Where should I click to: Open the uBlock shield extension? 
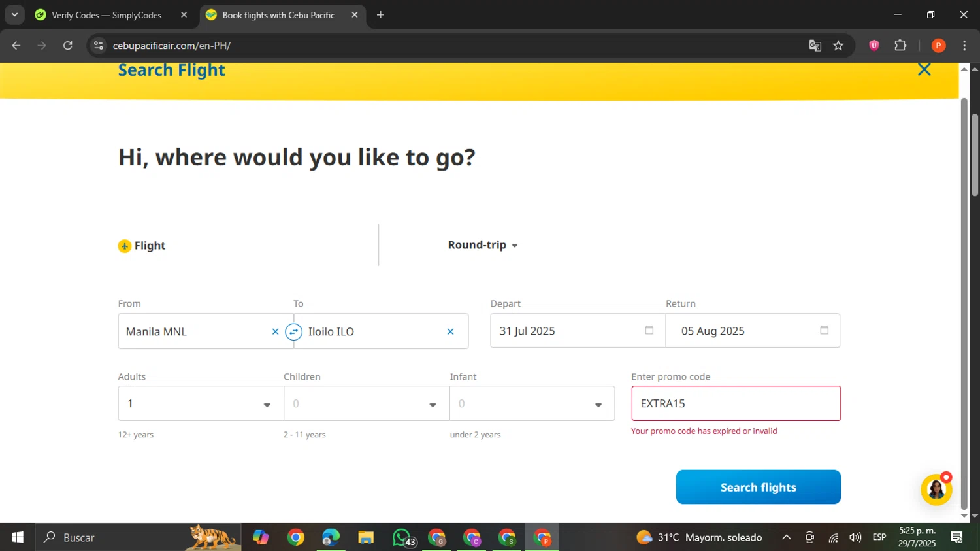coord(874,46)
